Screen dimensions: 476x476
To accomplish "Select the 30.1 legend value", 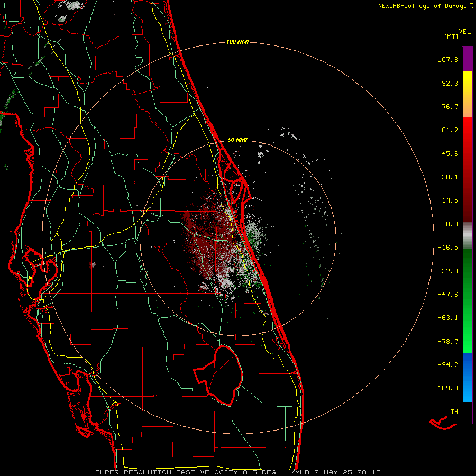I will point(450,177).
